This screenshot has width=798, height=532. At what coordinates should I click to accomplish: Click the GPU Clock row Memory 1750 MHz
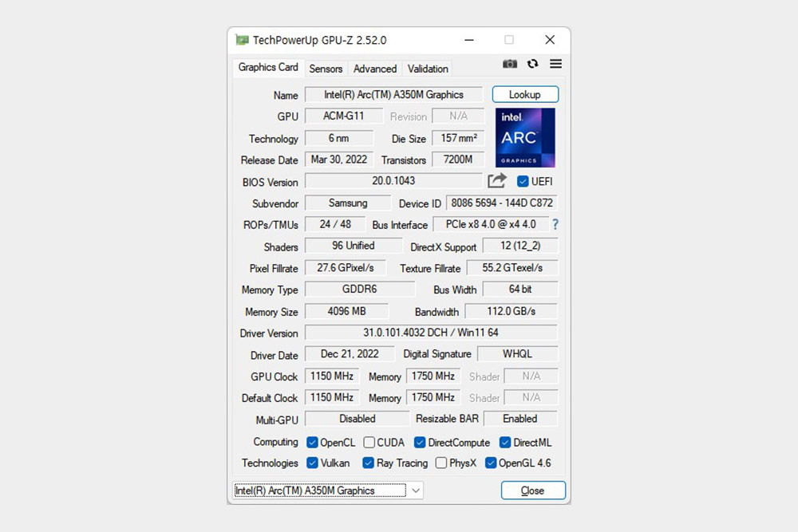pos(433,376)
